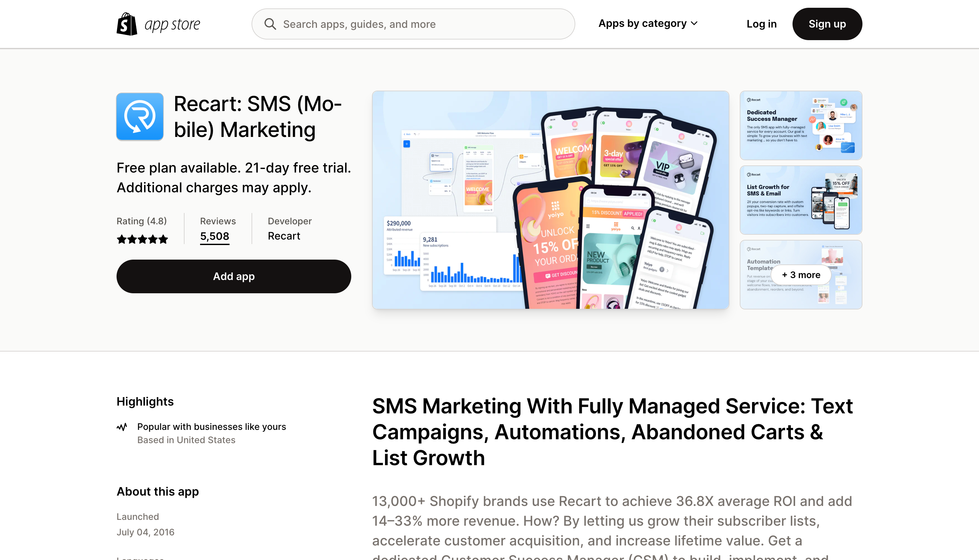Click the Add app button
The image size is (979, 560).
point(233,276)
